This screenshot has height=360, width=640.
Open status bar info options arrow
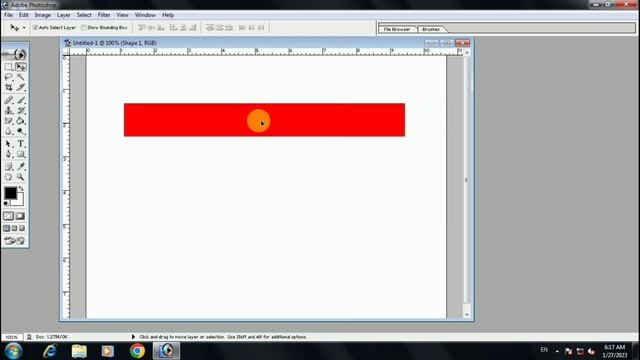(x=133, y=337)
